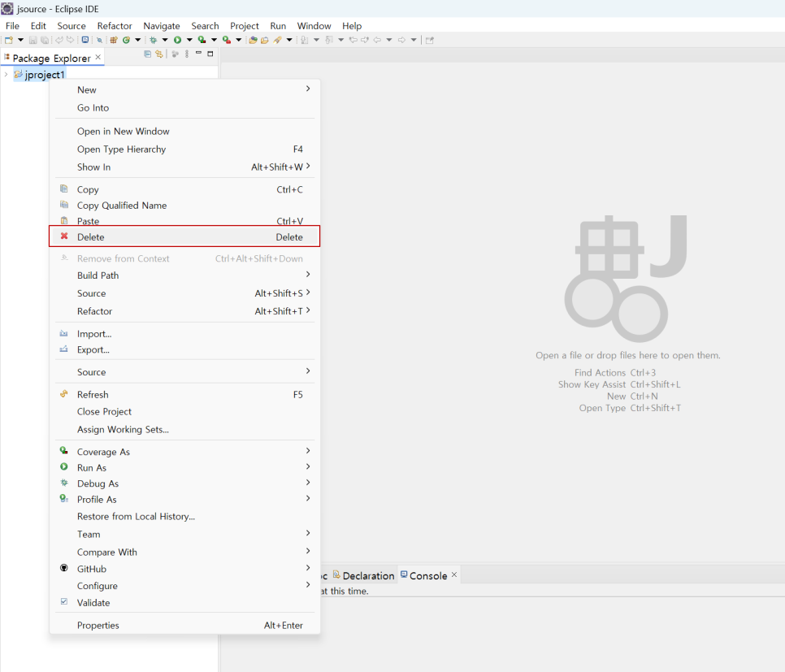The image size is (785, 672).
Task: Select Open Type Hierarchy menu entry
Action: [x=185, y=150]
